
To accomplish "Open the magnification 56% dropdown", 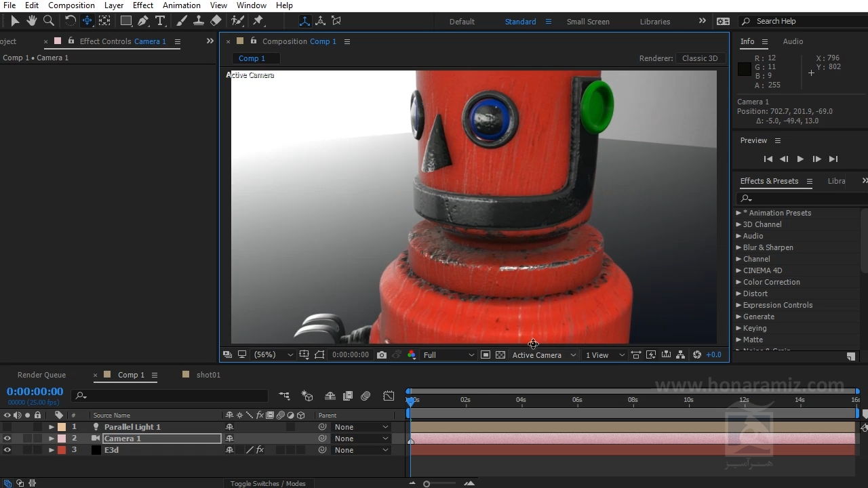I will pos(273,355).
